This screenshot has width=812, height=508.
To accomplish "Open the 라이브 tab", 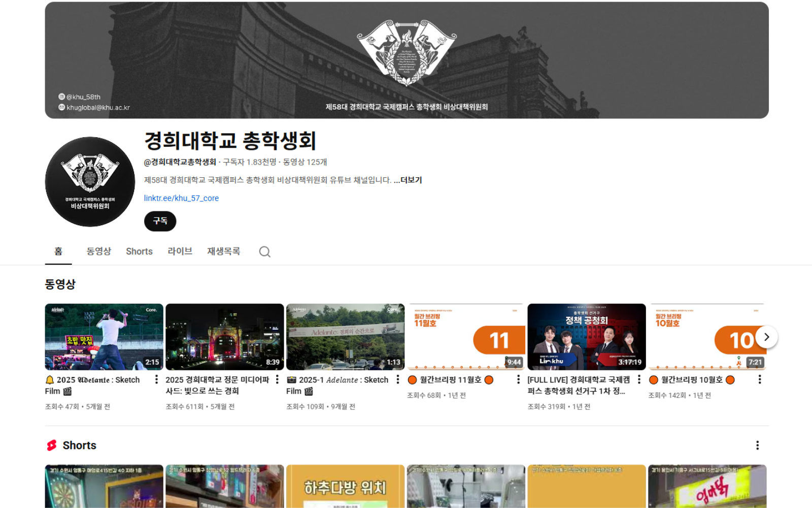I will click(x=180, y=251).
